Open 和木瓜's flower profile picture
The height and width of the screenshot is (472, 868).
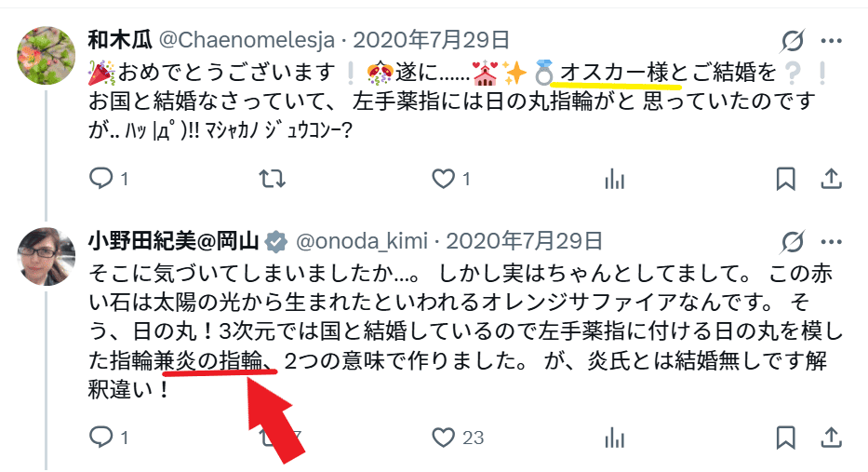tap(46, 55)
